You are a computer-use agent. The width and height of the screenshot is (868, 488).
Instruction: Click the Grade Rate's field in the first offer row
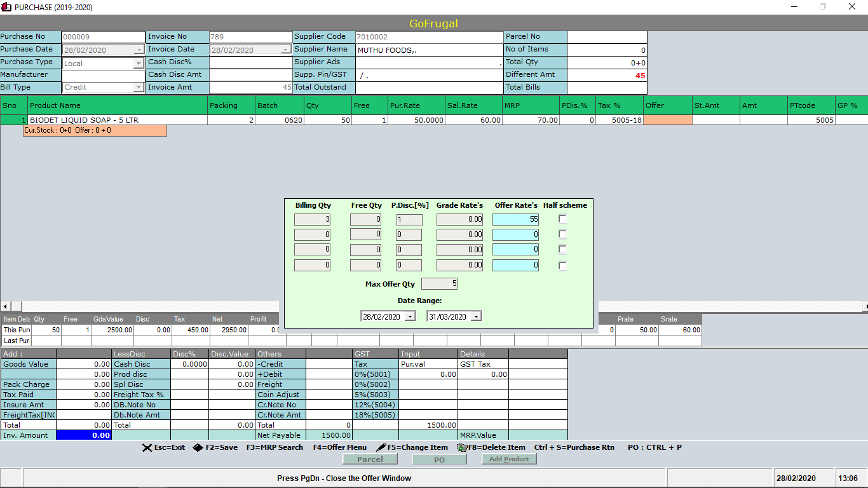click(460, 219)
